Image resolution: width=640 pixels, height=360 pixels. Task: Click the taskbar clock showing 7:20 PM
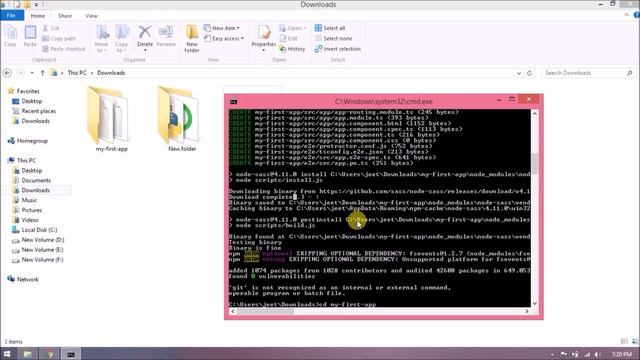click(622, 354)
